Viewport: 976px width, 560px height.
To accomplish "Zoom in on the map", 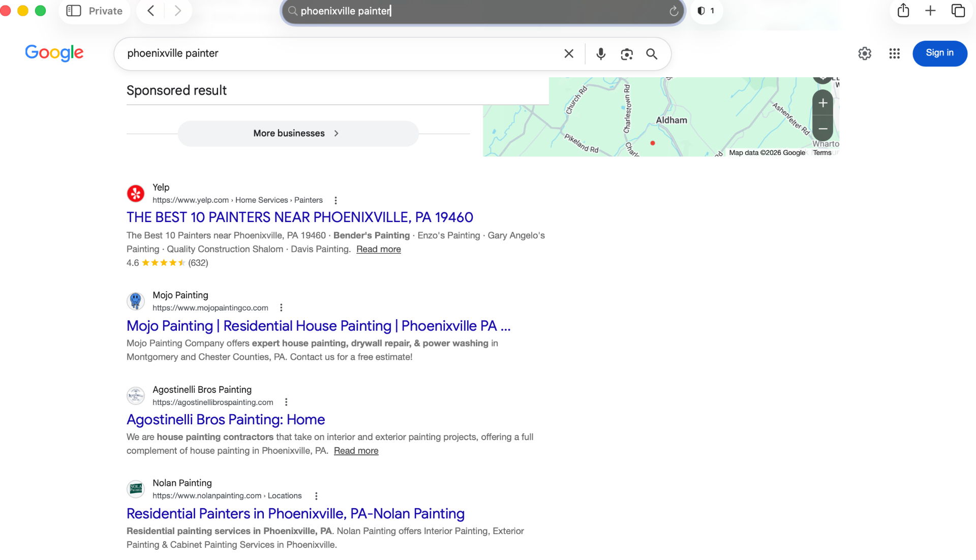I will pos(823,103).
